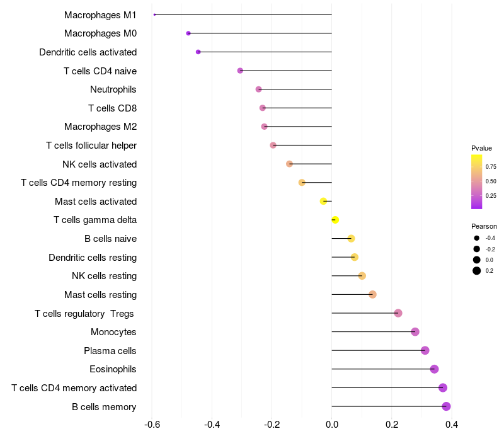Click the Mast cells activated yellow dot

[x=323, y=201]
